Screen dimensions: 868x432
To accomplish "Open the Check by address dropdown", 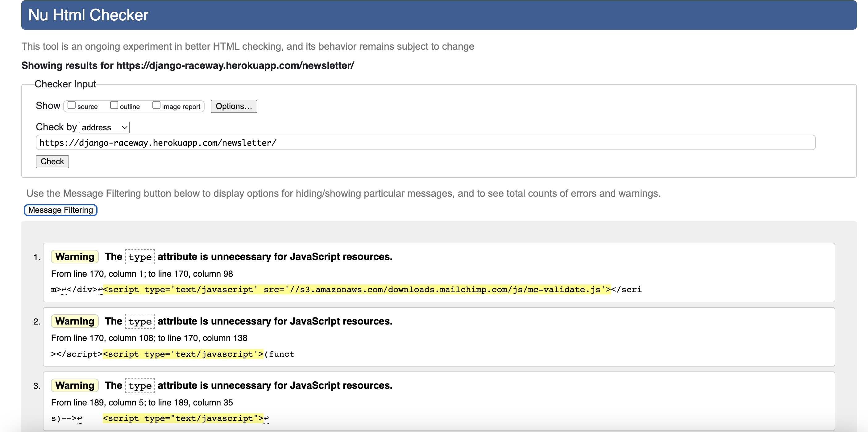I will (104, 128).
